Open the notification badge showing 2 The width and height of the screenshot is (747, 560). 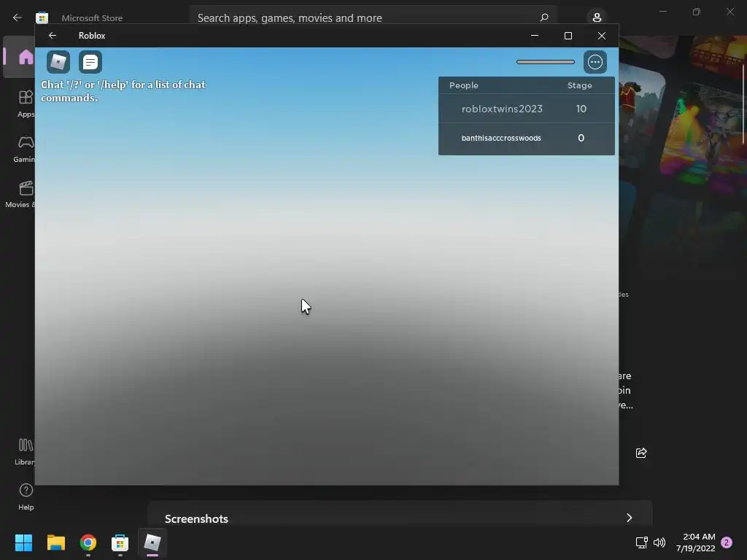727,542
